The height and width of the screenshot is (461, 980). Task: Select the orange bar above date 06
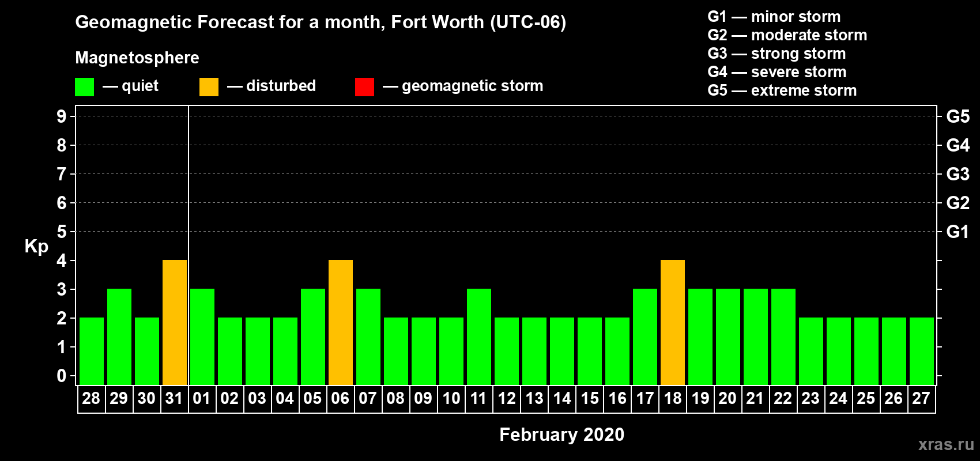click(x=341, y=322)
